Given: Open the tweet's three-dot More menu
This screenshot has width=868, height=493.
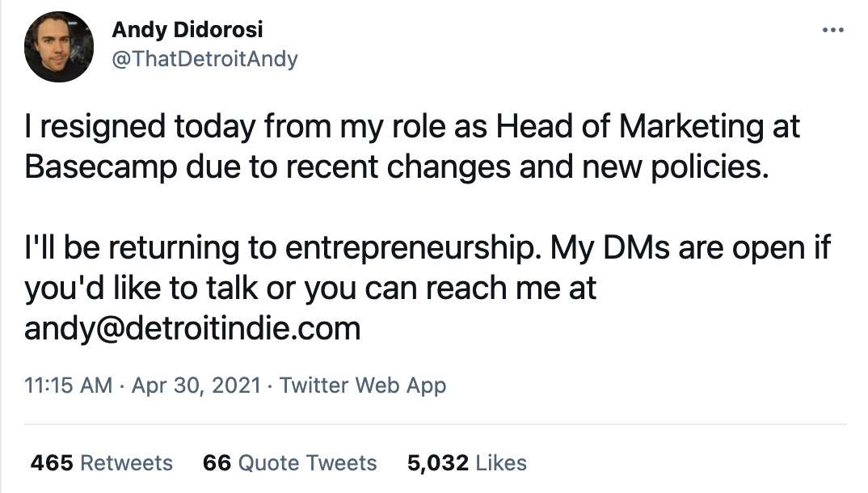Looking at the screenshot, I should [832, 31].
